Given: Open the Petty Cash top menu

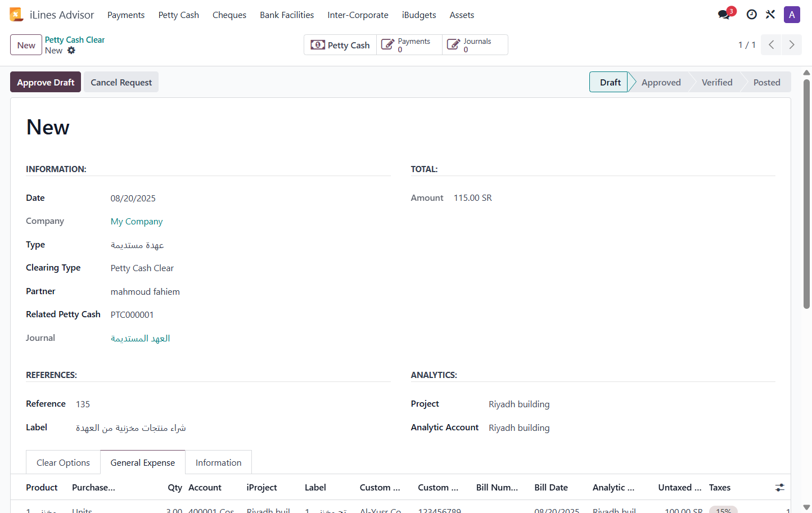Looking at the screenshot, I should pos(179,15).
